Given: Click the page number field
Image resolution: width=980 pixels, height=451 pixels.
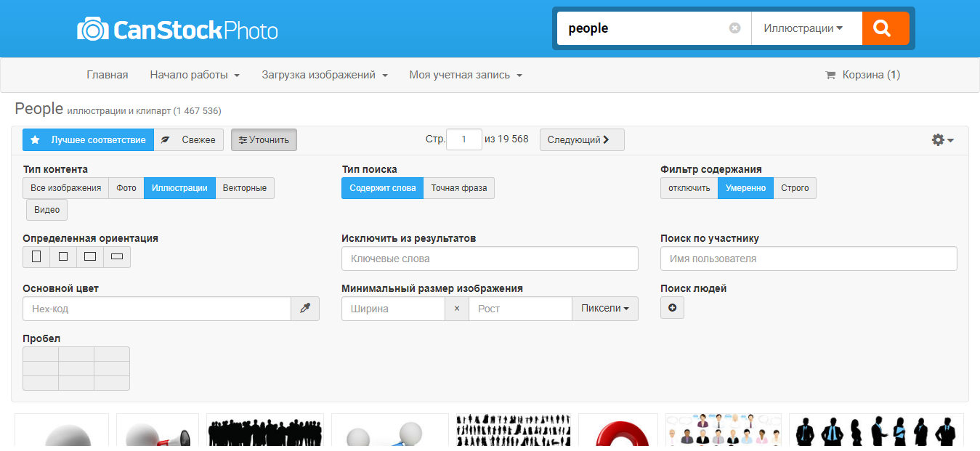Looking at the screenshot, I should [464, 139].
